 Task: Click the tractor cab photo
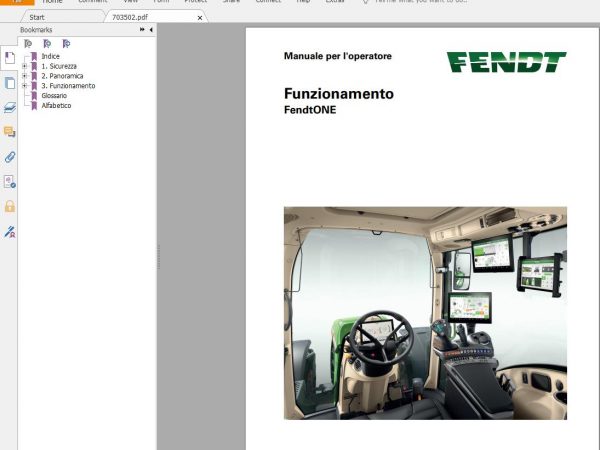click(x=425, y=313)
